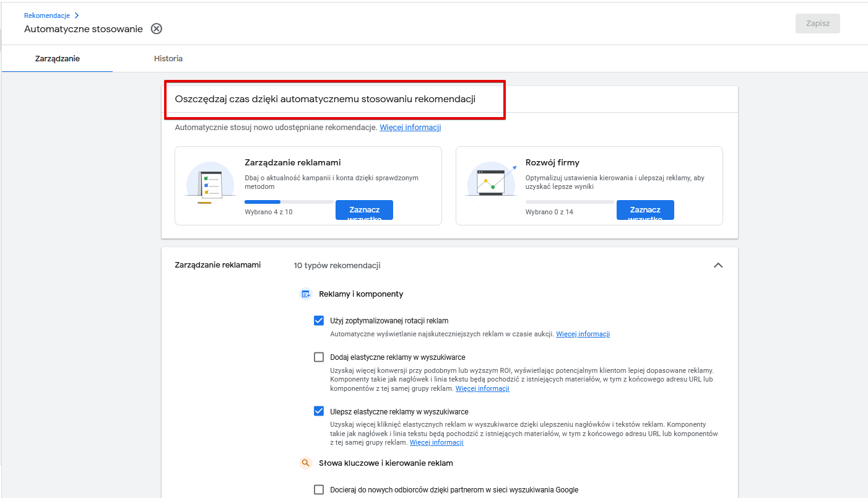Click the Zapisz button
This screenshot has width=868, height=498.
point(818,24)
